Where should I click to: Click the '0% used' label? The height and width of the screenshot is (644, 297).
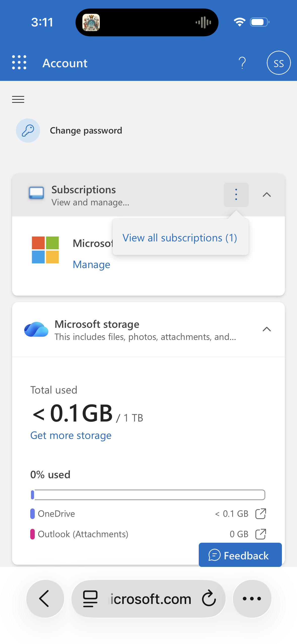click(50, 475)
